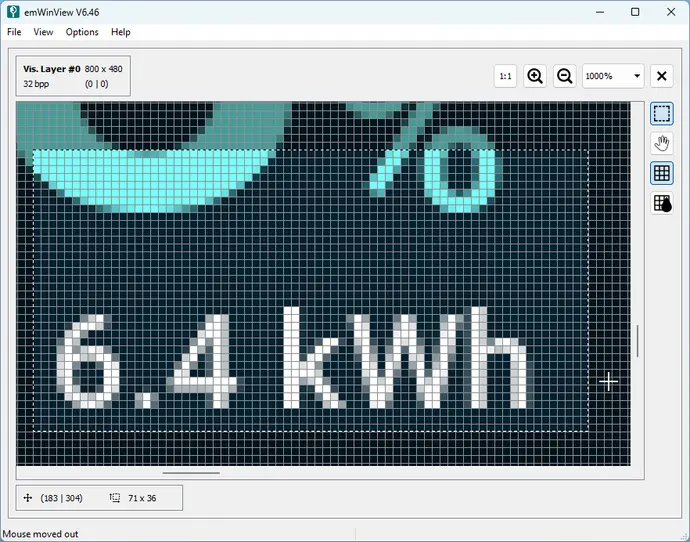The width and height of the screenshot is (690, 542).
Task: Toggle the pixel grid display
Action: coord(661,173)
